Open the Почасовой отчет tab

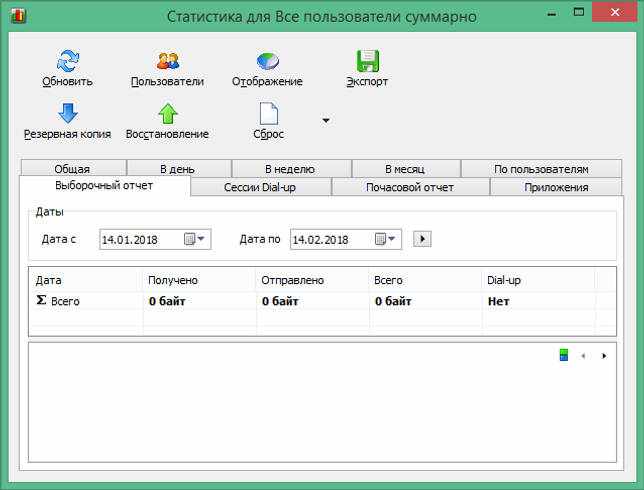(410, 187)
